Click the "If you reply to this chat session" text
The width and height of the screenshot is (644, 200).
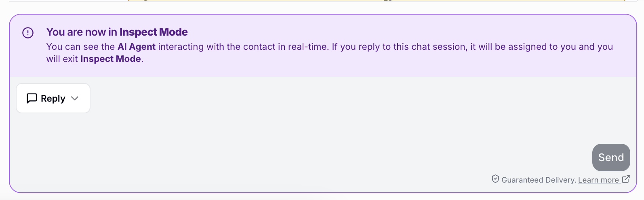click(x=399, y=47)
